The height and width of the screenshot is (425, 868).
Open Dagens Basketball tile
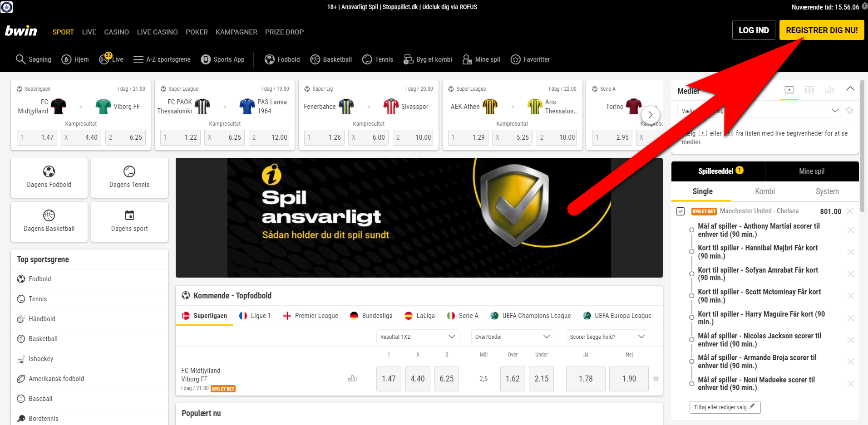(x=49, y=221)
